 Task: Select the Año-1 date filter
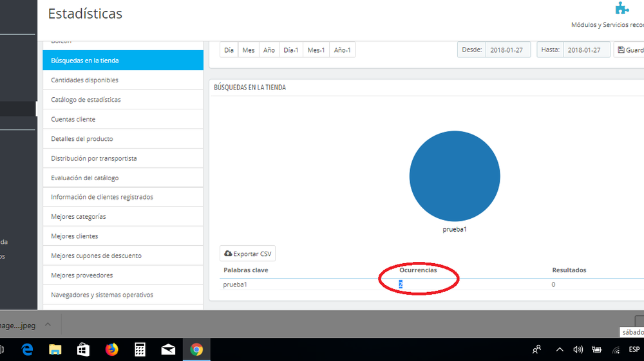pos(342,50)
